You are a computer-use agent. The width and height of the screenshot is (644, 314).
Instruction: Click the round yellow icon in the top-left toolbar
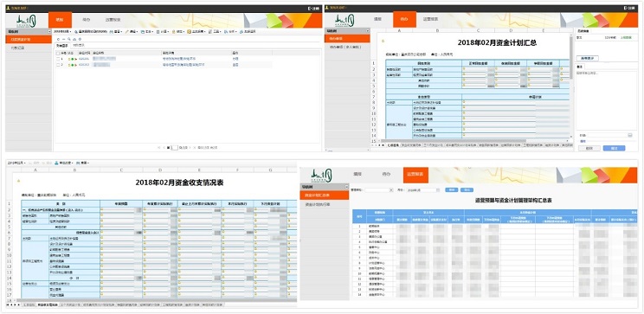coord(189,32)
